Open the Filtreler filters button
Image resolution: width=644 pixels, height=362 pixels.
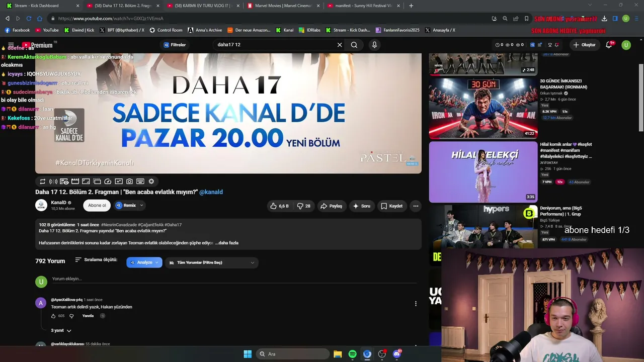point(175,45)
